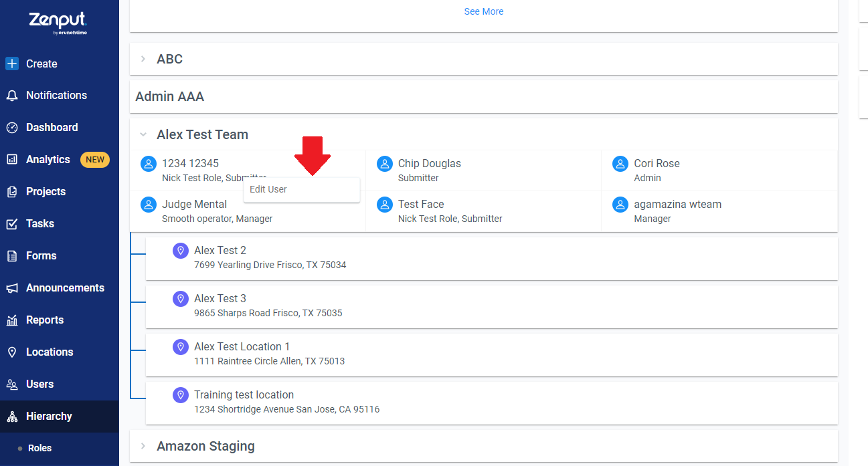This screenshot has width=868, height=466.
Task: Click the Amazon Staging team heading
Action: pos(205,446)
